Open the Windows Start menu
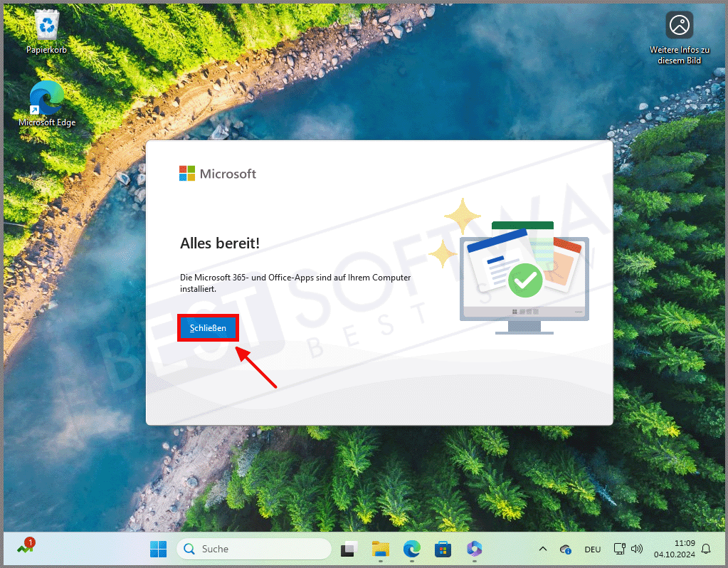The width and height of the screenshot is (728, 568). [158, 549]
